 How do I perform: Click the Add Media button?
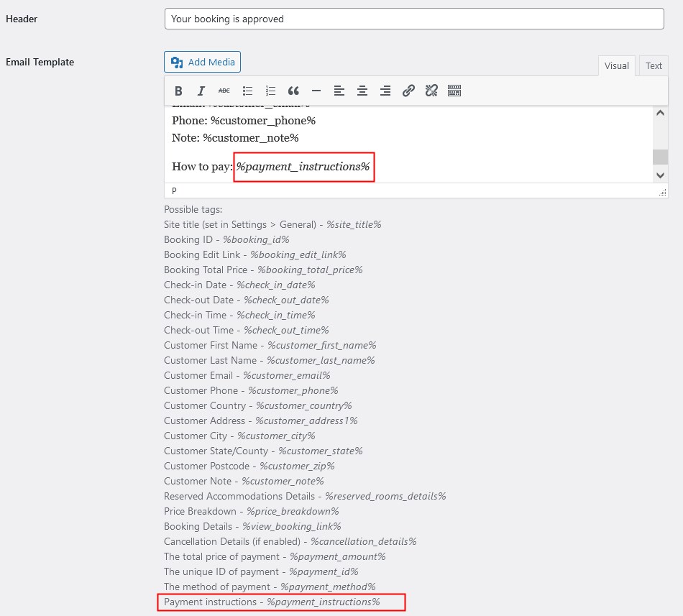(202, 62)
